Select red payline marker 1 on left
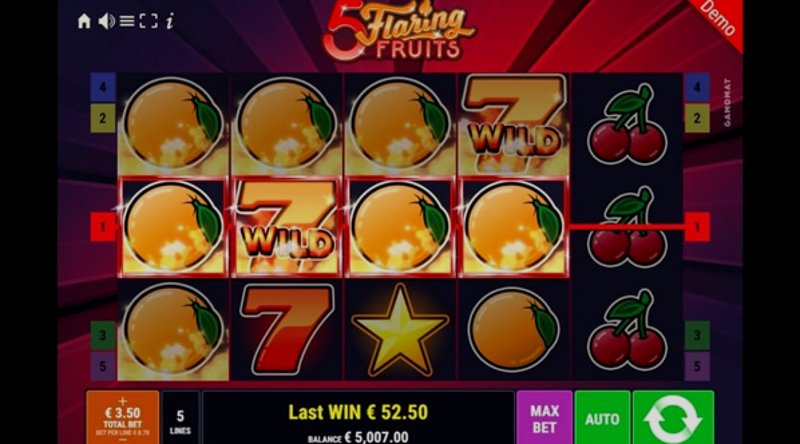Viewport: 800px width, 444px height. point(103,227)
